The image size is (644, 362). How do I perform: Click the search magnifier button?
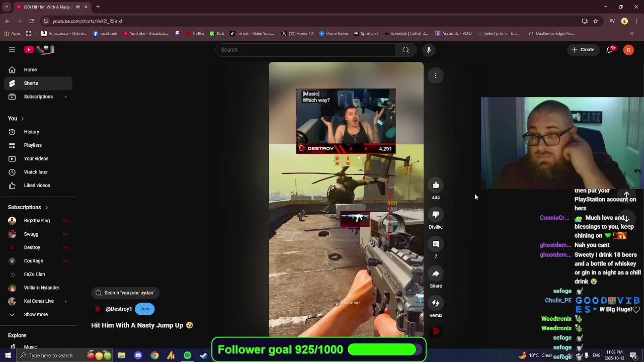pos(406,50)
